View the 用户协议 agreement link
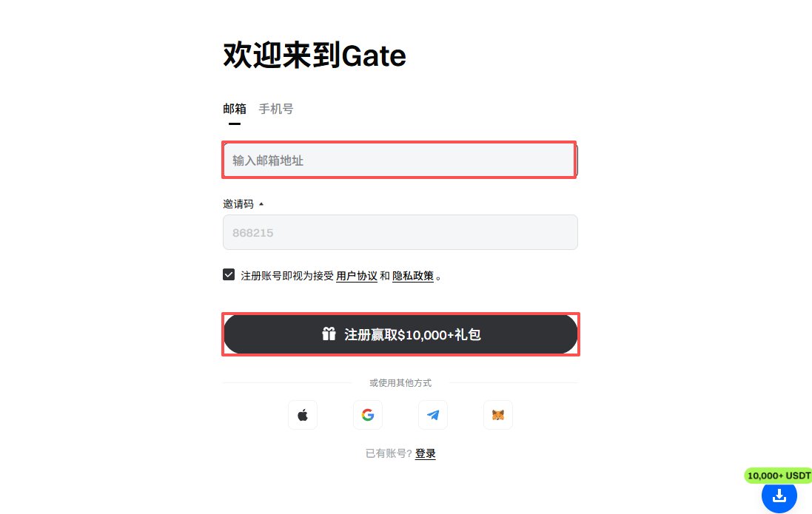The image size is (812, 514). pos(355,275)
